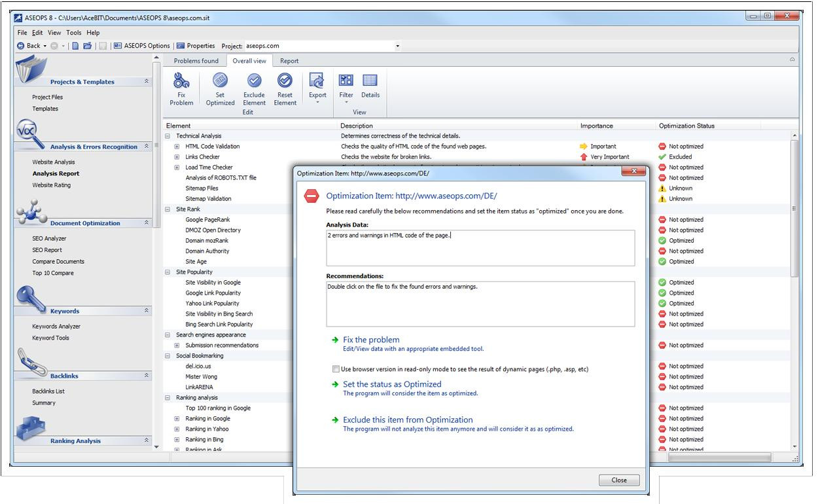Image resolution: width=818 pixels, height=504 pixels.
Task: Click the Back navigation button
Action: [x=29, y=46]
